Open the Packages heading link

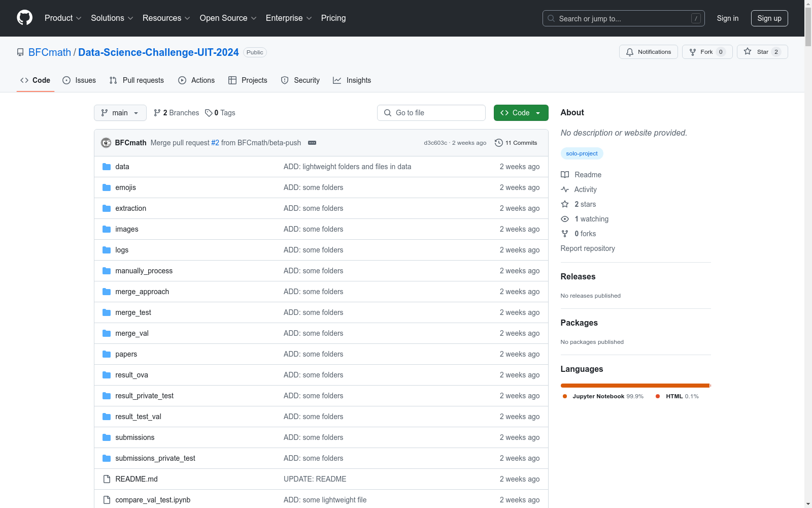pos(579,323)
